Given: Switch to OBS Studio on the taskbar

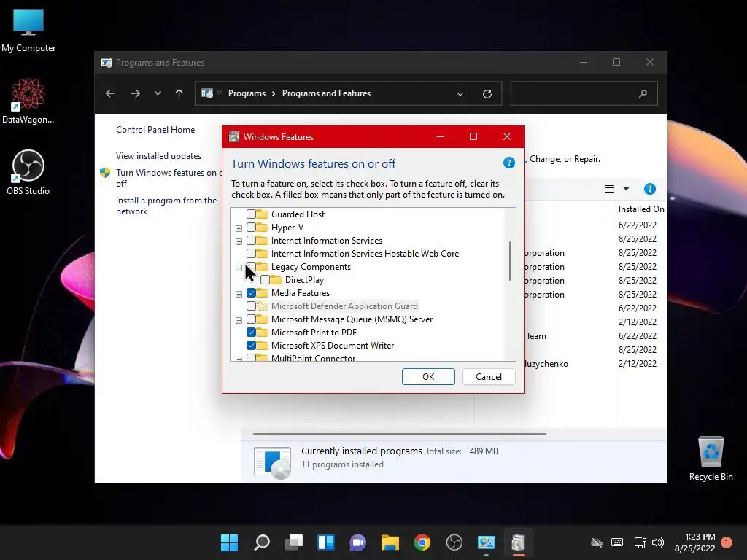Looking at the screenshot, I should coord(454,542).
